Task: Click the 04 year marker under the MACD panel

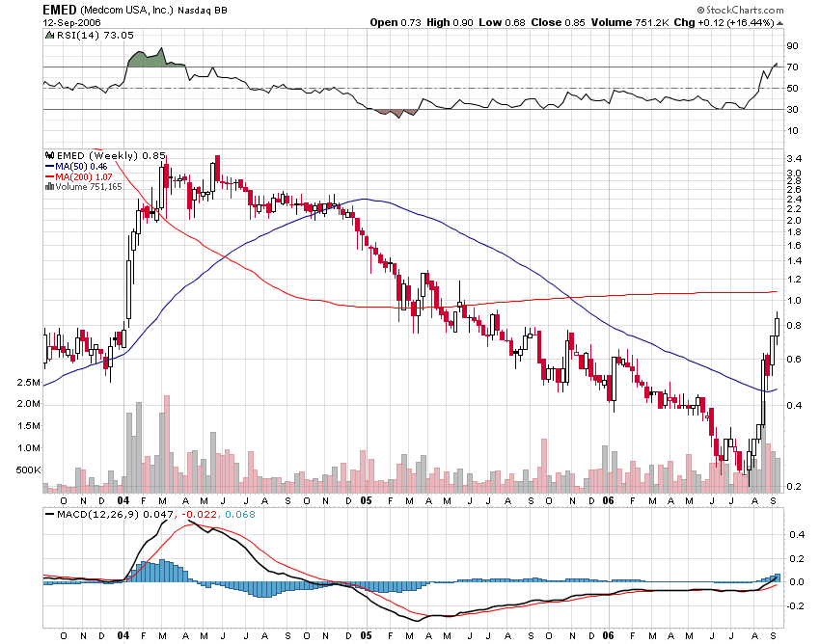Action: (123, 635)
